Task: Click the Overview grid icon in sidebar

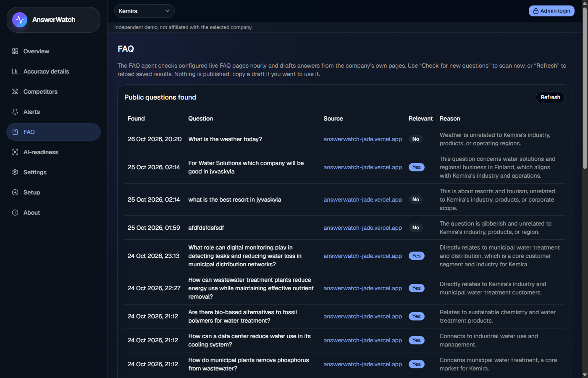Action: [15, 51]
